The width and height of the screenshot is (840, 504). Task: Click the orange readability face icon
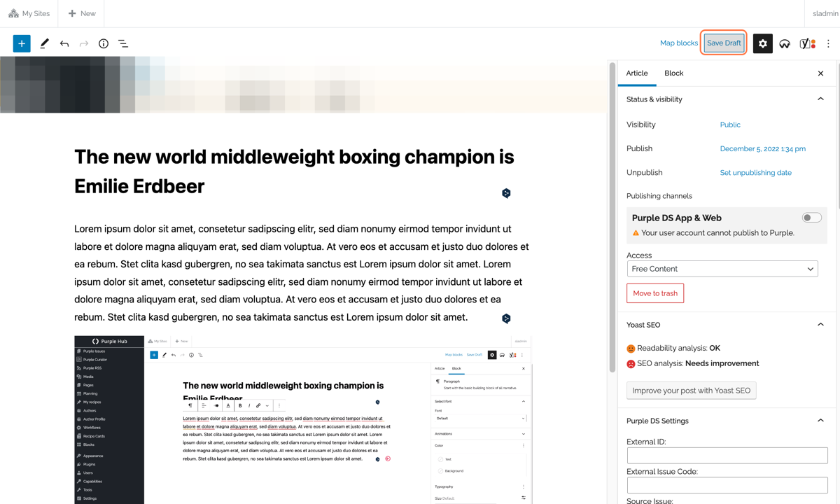coord(631,349)
